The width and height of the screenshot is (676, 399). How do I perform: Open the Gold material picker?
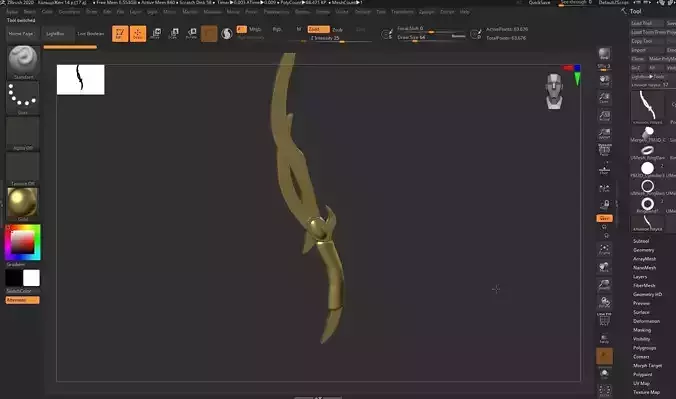pyautogui.click(x=23, y=204)
